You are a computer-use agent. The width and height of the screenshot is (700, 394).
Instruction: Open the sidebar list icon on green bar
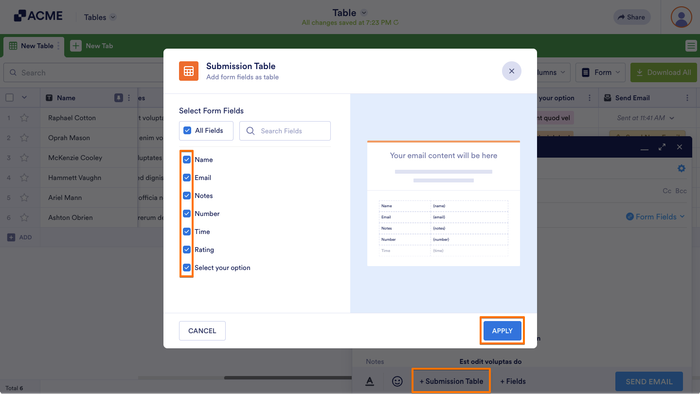coord(691,46)
